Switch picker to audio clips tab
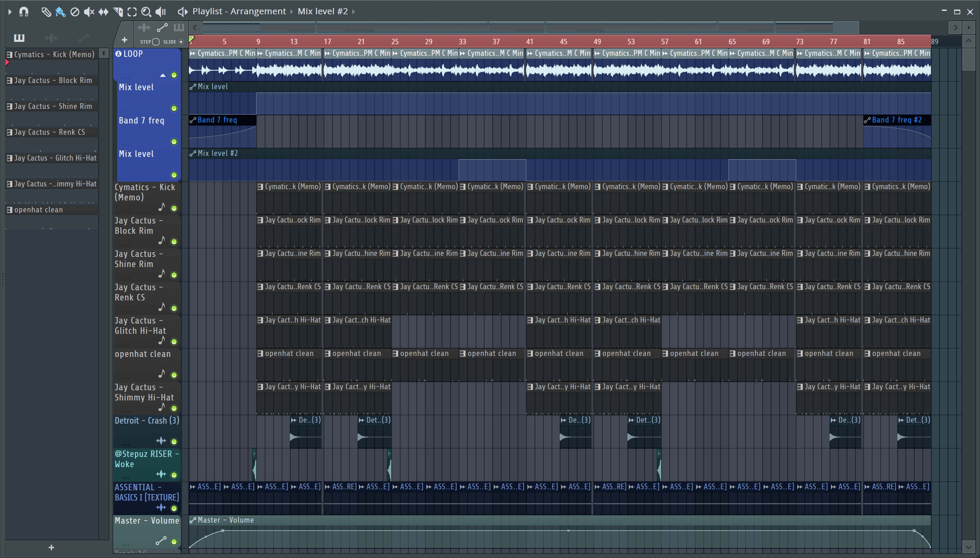Screen dimensions: 980x558 tap(51, 37)
